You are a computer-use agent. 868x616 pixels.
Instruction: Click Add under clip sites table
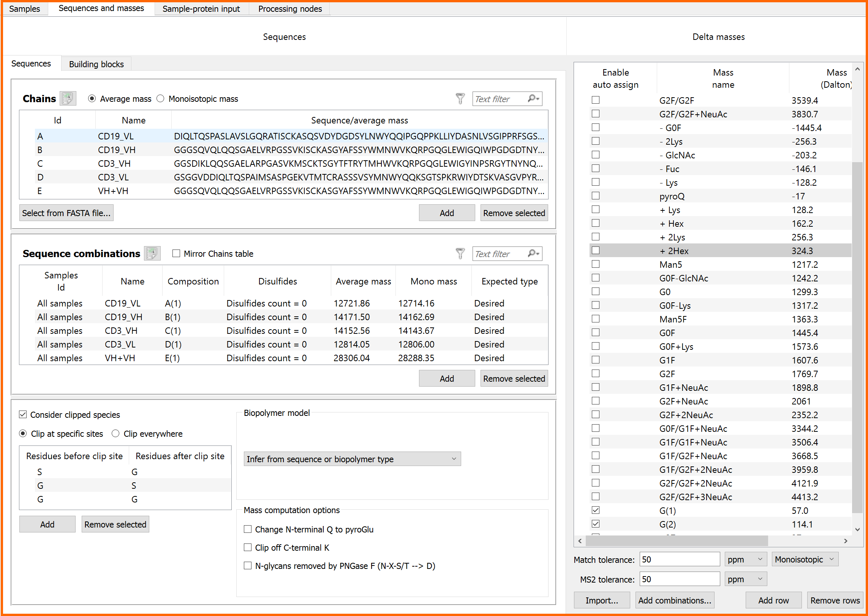[47, 524]
